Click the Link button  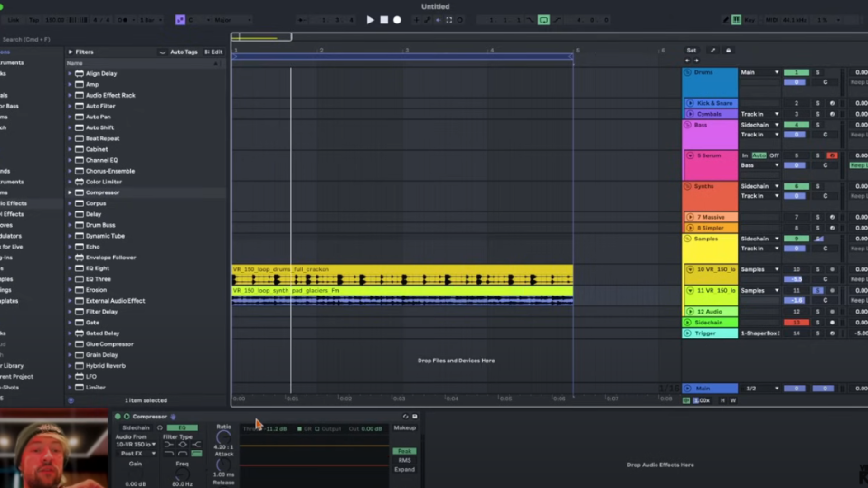point(14,20)
